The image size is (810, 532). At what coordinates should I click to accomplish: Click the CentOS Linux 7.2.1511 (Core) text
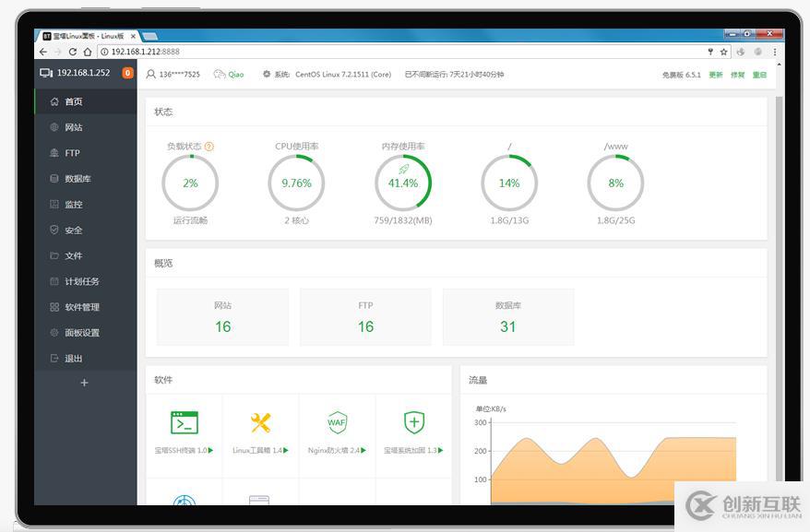343,75
